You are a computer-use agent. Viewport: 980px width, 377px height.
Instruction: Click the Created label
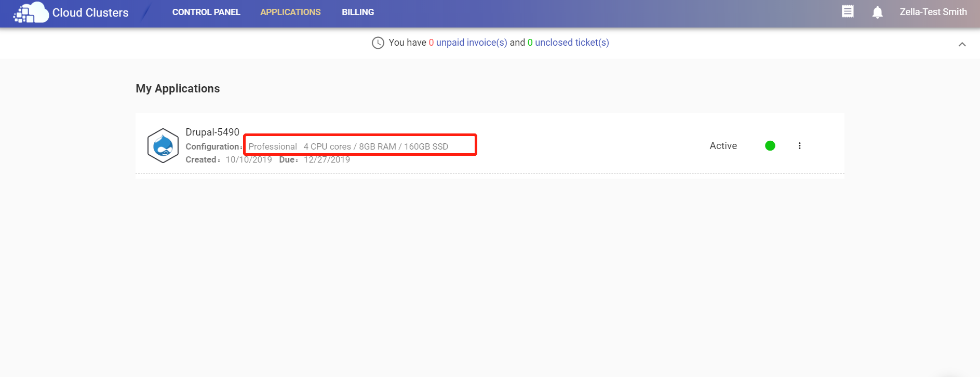point(203,159)
